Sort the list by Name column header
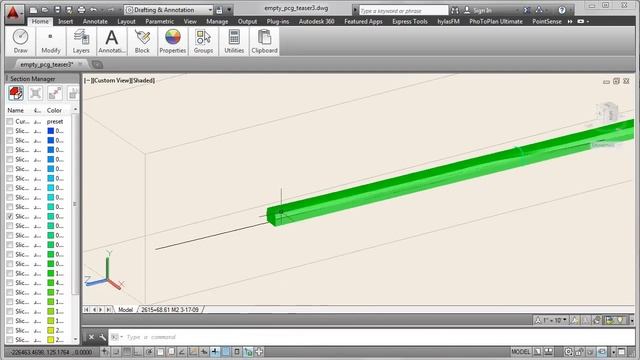The width and height of the screenshot is (640, 360). coord(16,110)
